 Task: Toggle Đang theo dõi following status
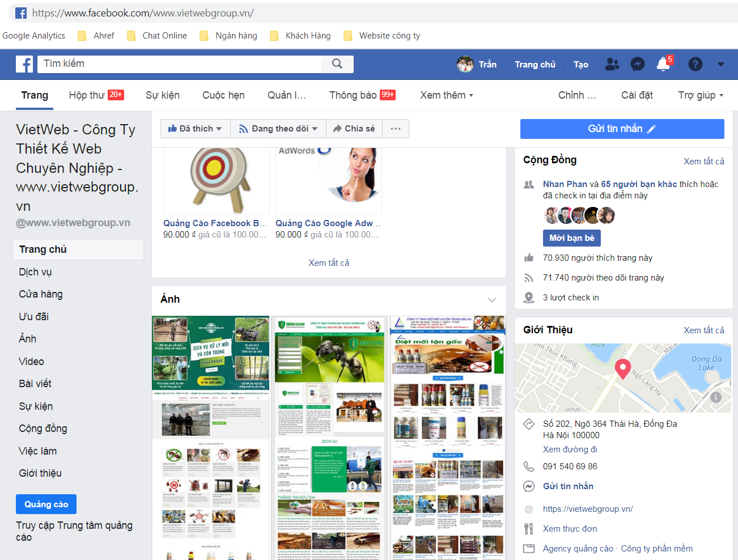pyautogui.click(x=278, y=129)
